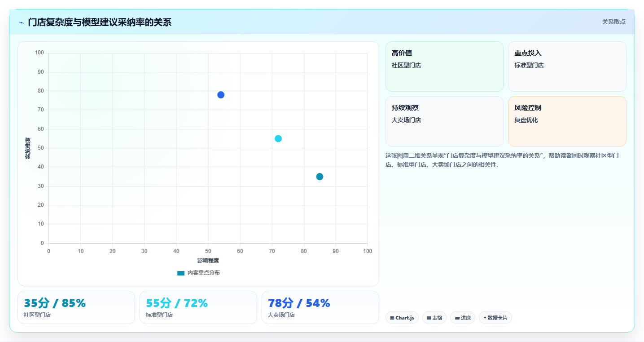Click the x-axis tick label 50

(x=208, y=251)
